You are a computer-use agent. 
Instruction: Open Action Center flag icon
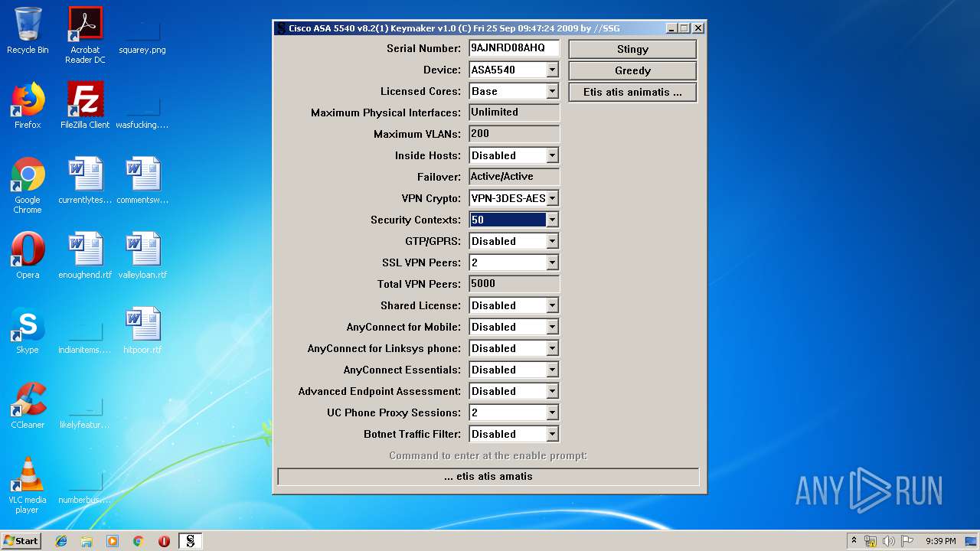tap(906, 541)
